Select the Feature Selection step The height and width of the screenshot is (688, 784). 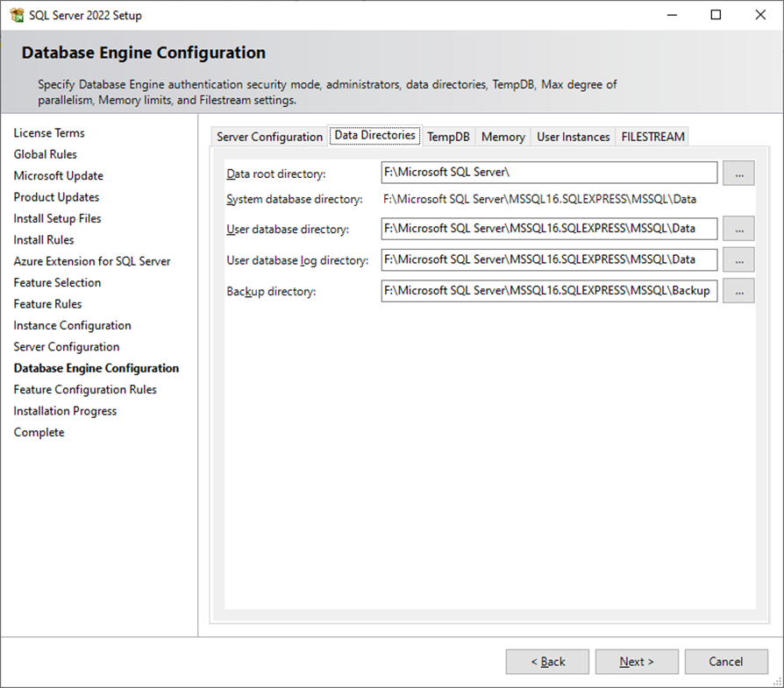coord(58,283)
